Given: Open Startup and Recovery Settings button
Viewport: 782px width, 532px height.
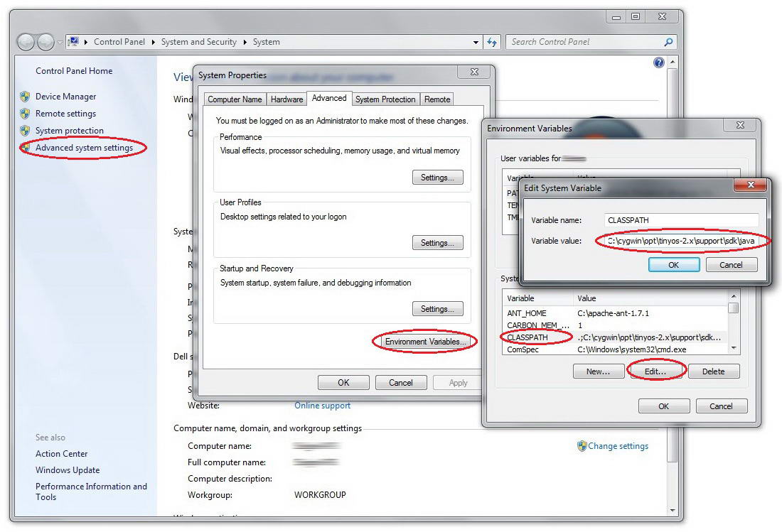Looking at the screenshot, I should (437, 309).
